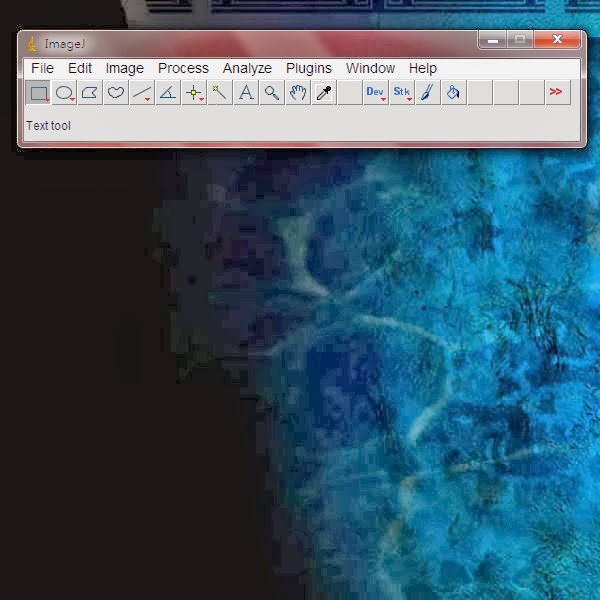Open the Image menu

[125, 68]
